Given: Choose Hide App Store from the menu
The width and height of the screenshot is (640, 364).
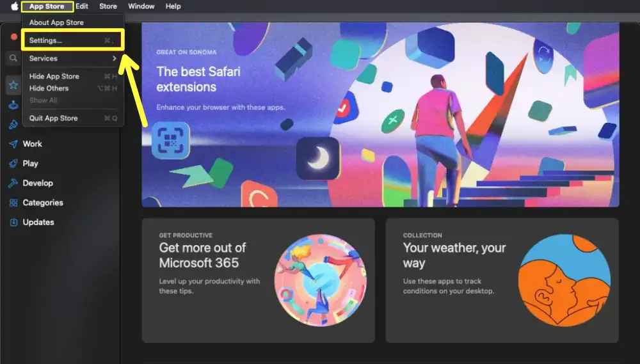Looking at the screenshot, I should [54, 76].
